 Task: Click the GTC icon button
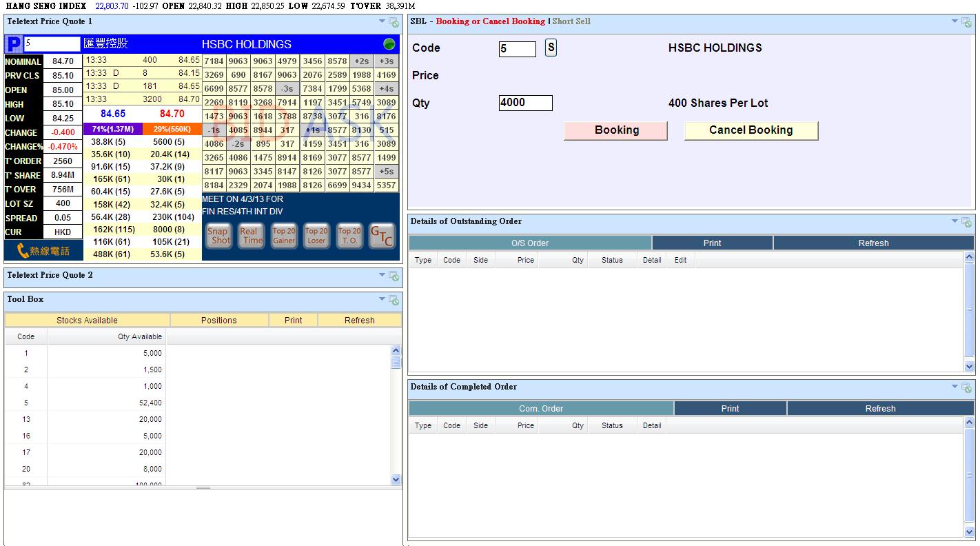point(382,236)
